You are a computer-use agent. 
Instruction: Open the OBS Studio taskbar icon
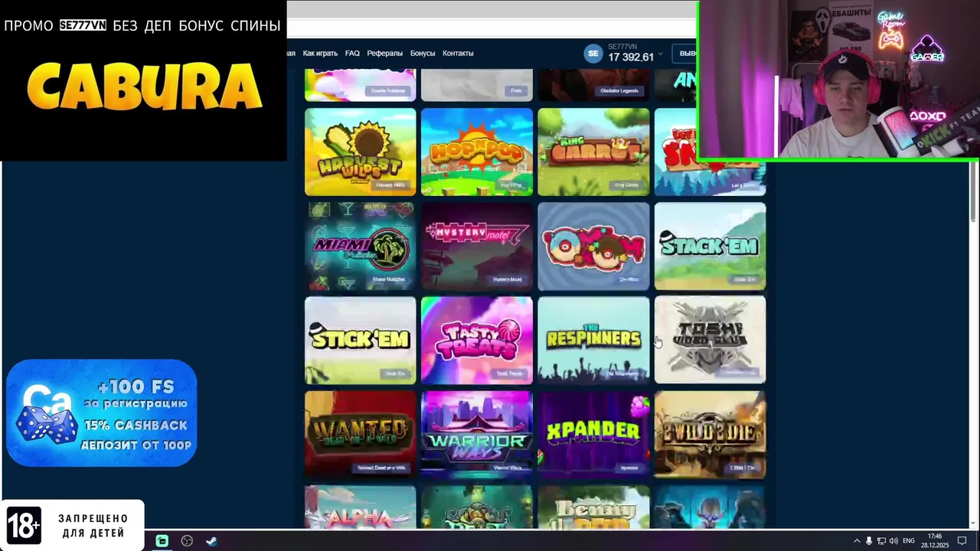click(x=187, y=541)
